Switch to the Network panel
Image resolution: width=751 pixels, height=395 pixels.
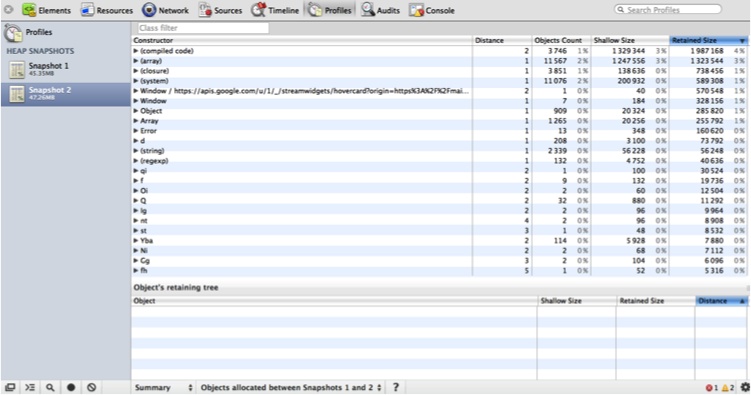click(166, 10)
